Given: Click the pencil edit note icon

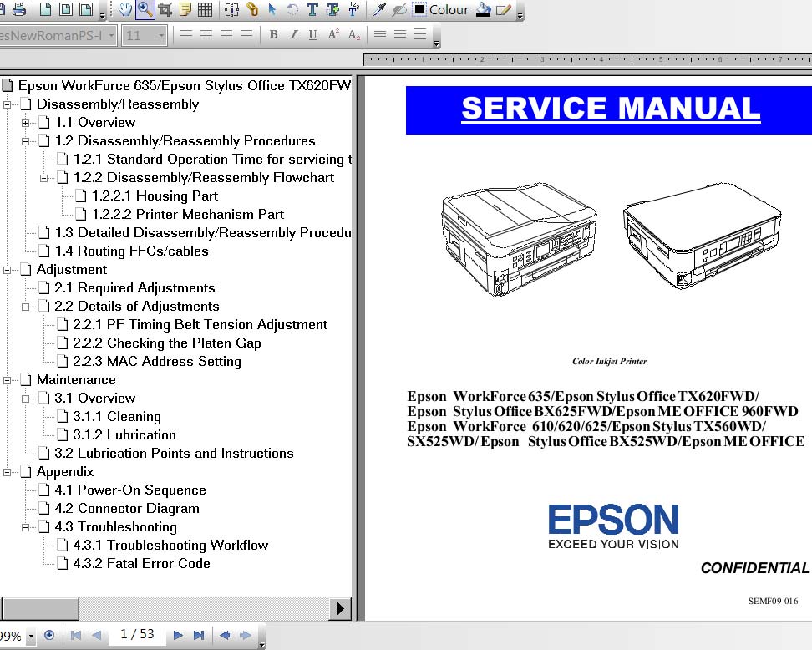Looking at the screenshot, I should pyautogui.click(x=504, y=9).
